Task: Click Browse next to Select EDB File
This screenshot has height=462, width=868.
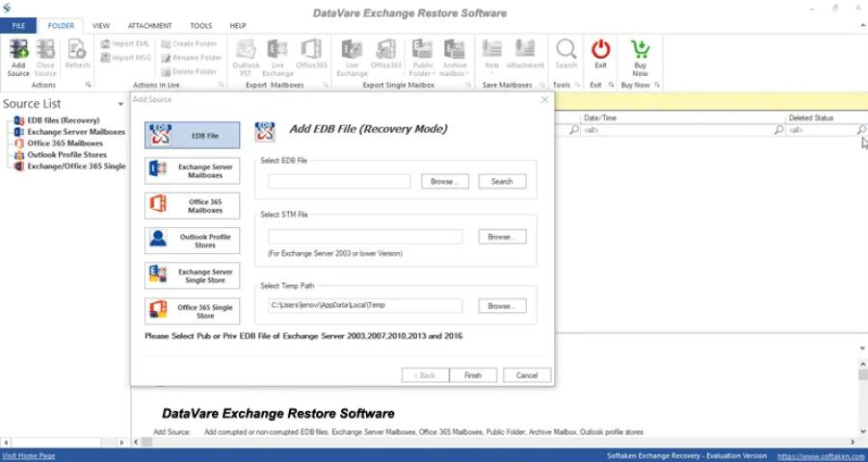Action: click(444, 181)
